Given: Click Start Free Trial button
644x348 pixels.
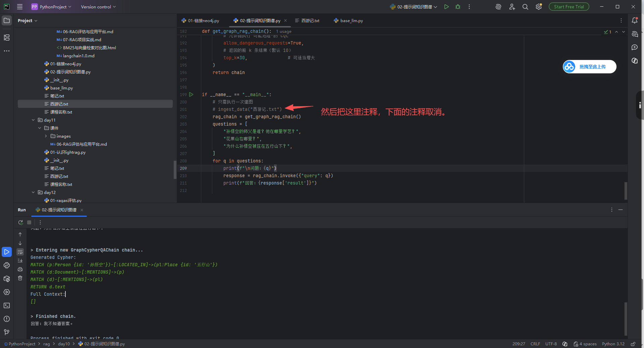Looking at the screenshot, I should [x=569, y=7].
